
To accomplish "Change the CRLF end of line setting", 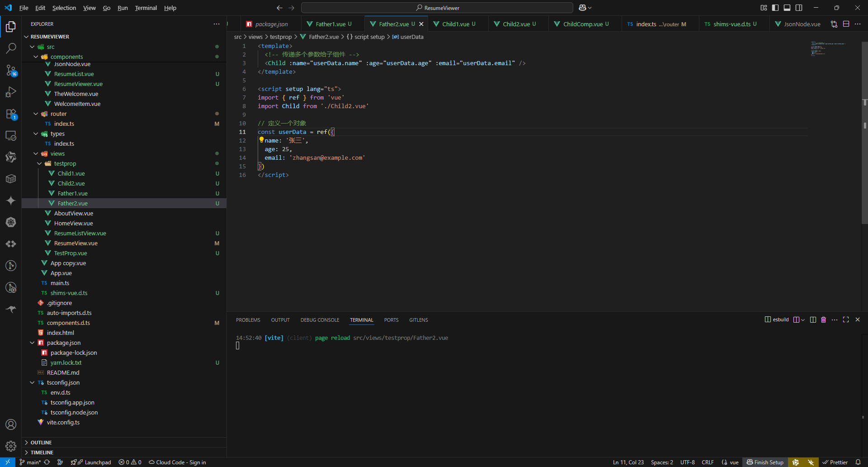I will click(x=708, y=462).
